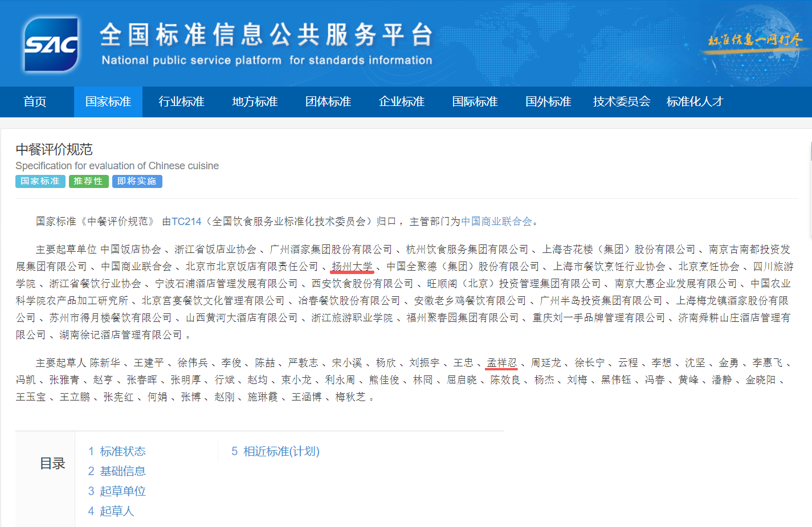Navigate to 企业标准 page
This screenshot has width=812, height=527.
point(402,102)
